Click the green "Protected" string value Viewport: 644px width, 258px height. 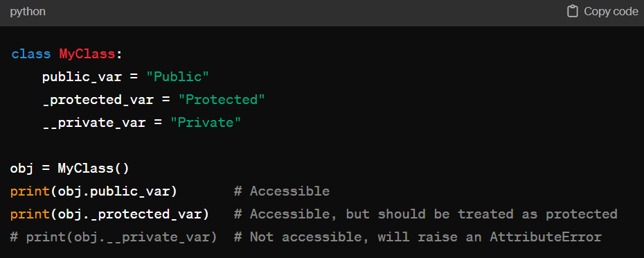pos(222,100)
